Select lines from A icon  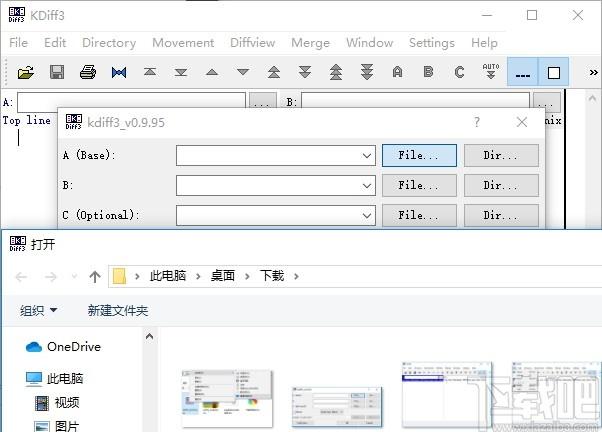397,72
